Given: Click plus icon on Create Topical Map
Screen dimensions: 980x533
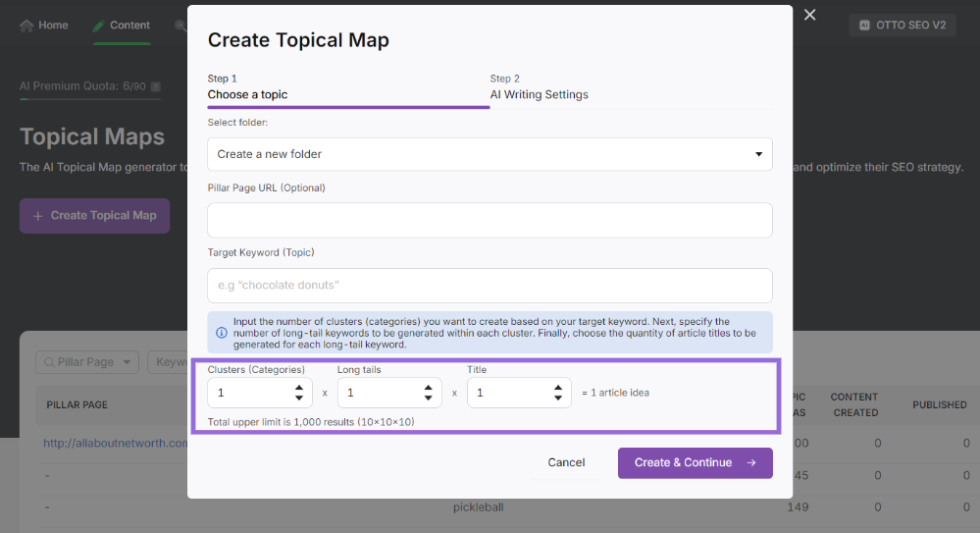Looking at the screenshot, I should (x=37, y=216).
